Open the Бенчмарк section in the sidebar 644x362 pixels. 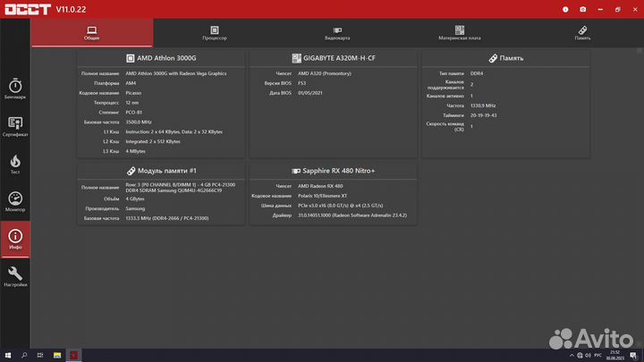pyautogui.click(x=15, y=88)
